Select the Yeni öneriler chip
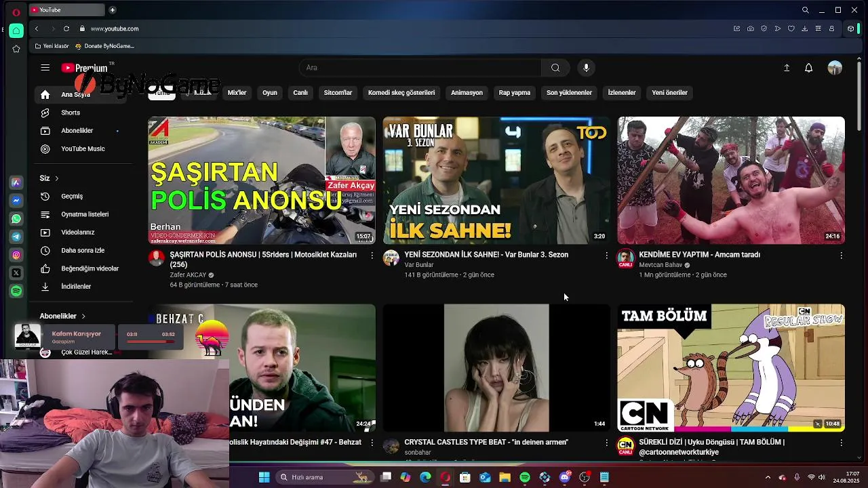Image resolution: width=868 pixels, height=488 pixels. (x=669, y=93)
